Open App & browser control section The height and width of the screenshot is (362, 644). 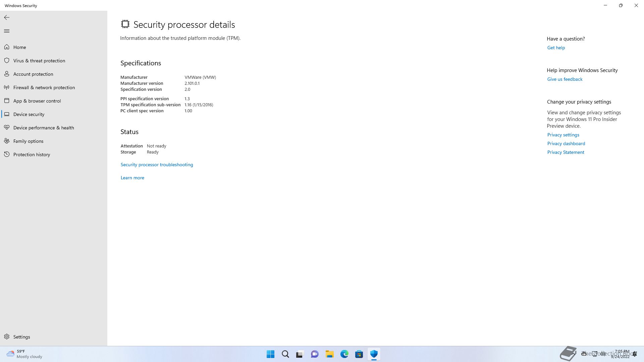pyautogui.click(x=37, y=101)
